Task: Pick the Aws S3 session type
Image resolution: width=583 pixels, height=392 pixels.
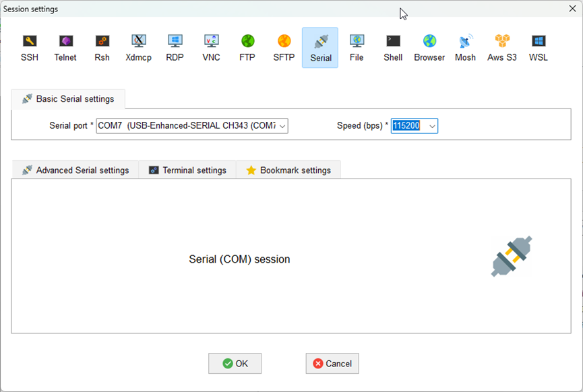Action: 502,47
